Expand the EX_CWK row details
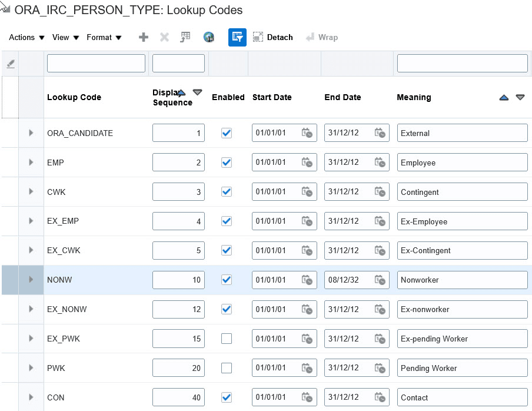The image size is (532, 411). pyautogui.click(x=31, y=250)
